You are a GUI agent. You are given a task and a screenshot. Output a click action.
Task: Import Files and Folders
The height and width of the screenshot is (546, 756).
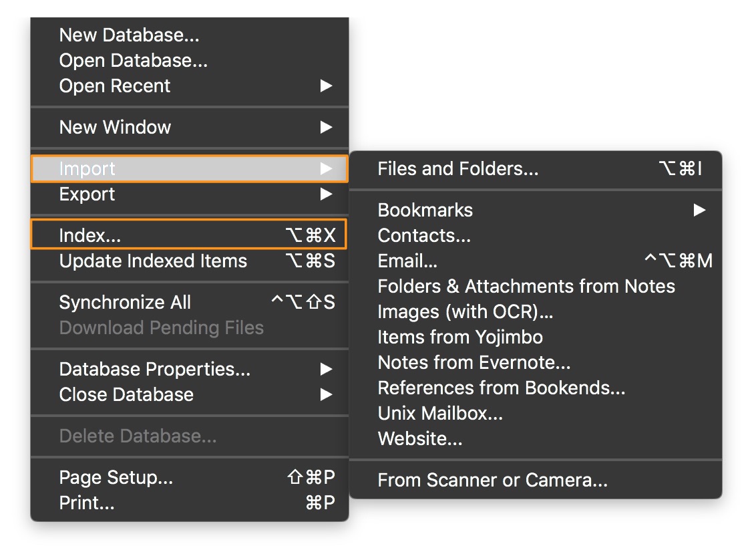(457, 169)
